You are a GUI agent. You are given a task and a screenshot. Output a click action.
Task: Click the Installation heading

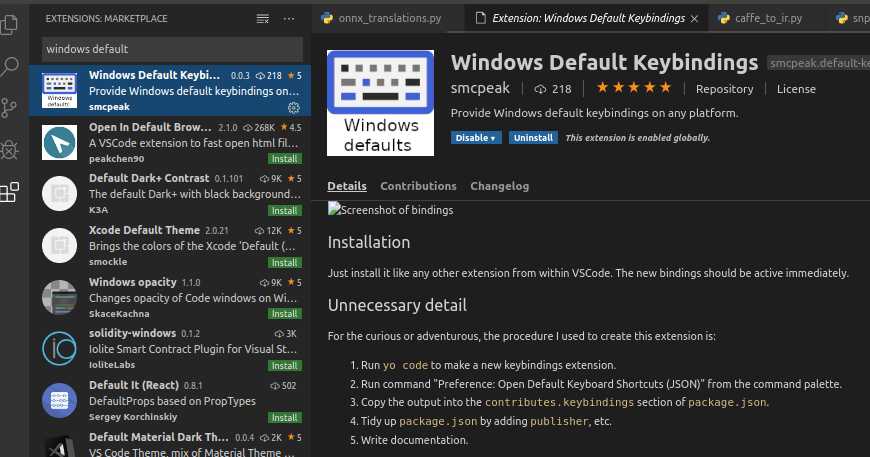pyautogui.click(x=369, y=242)
